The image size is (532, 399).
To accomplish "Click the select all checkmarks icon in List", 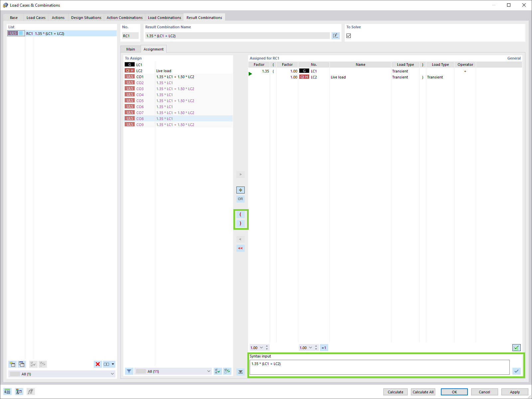I will point(33,364).
